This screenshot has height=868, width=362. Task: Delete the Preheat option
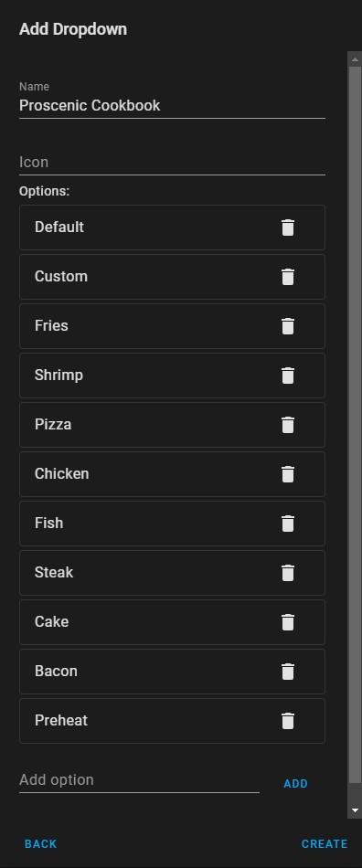click(288, 720)
